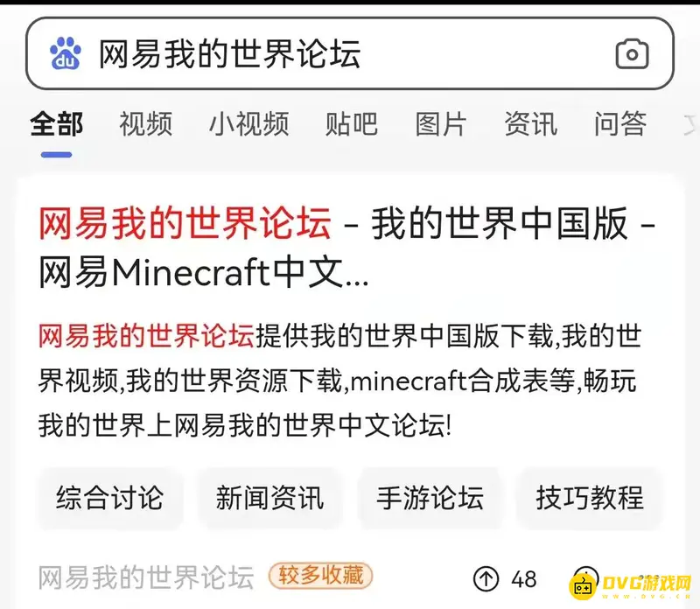The width and height of the screenshot is (700, 609).
Task: Click the DVG游戏网 watermark logo
Action: (x=630, y=584)
